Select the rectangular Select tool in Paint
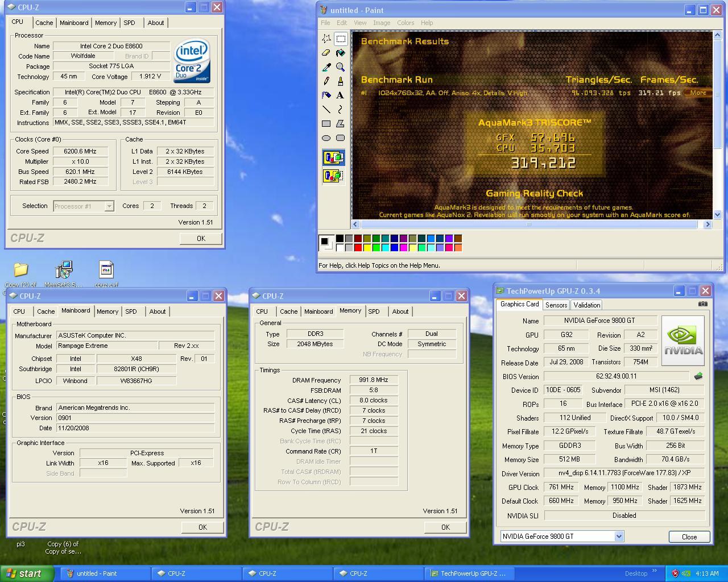Viewport: 728px width, 582px height. (341, 39)
